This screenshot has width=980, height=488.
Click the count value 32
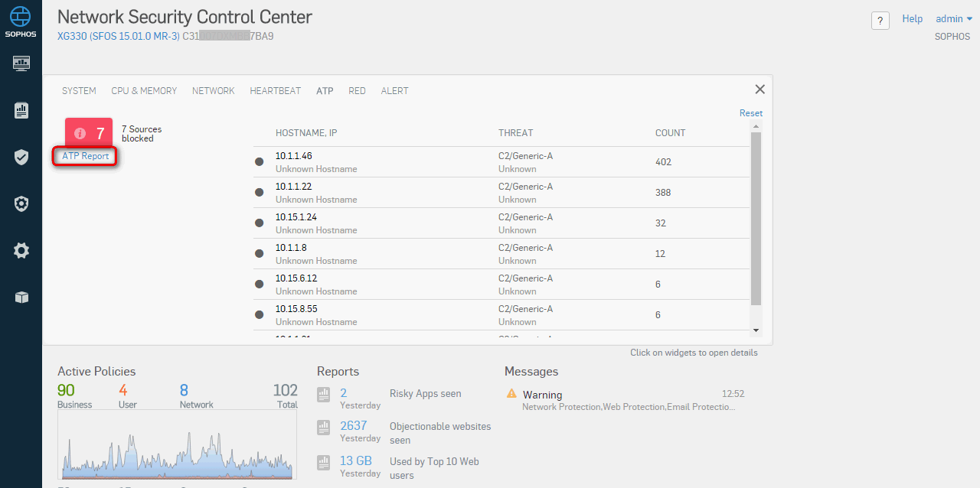point(661,223)
